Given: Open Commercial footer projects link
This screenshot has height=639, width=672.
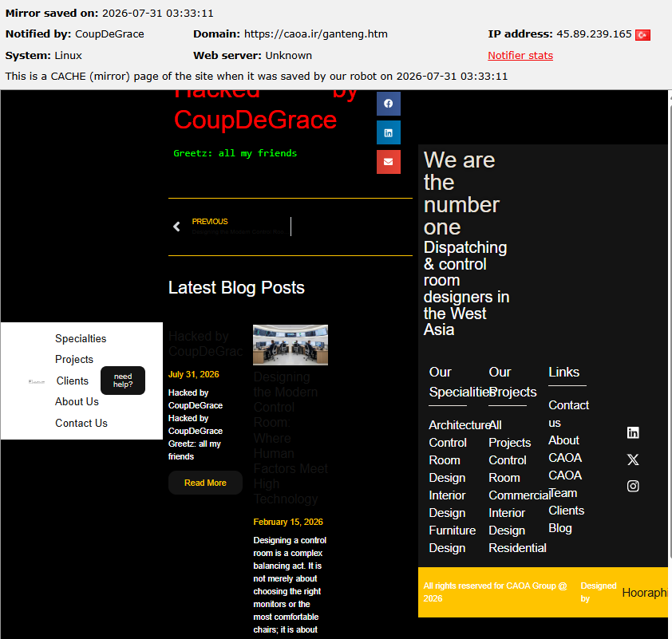Looking at the screenshot, I should pyautogui.click(x=519, y=495).
